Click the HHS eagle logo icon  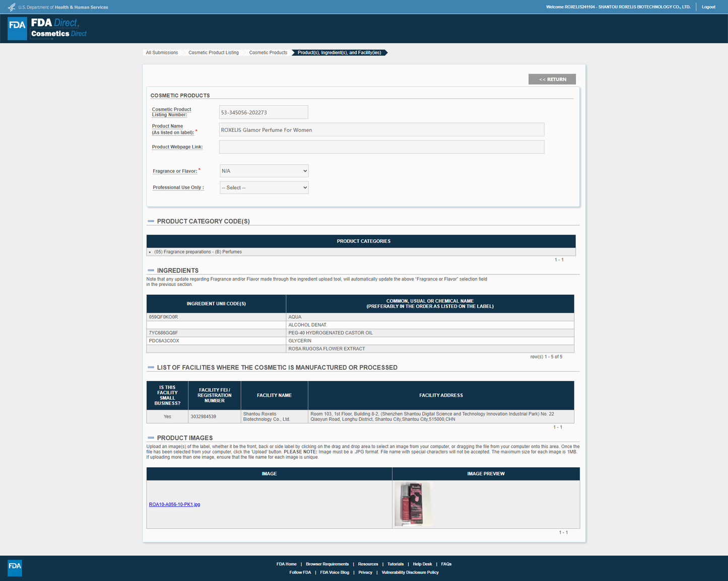tap(12, 7)
